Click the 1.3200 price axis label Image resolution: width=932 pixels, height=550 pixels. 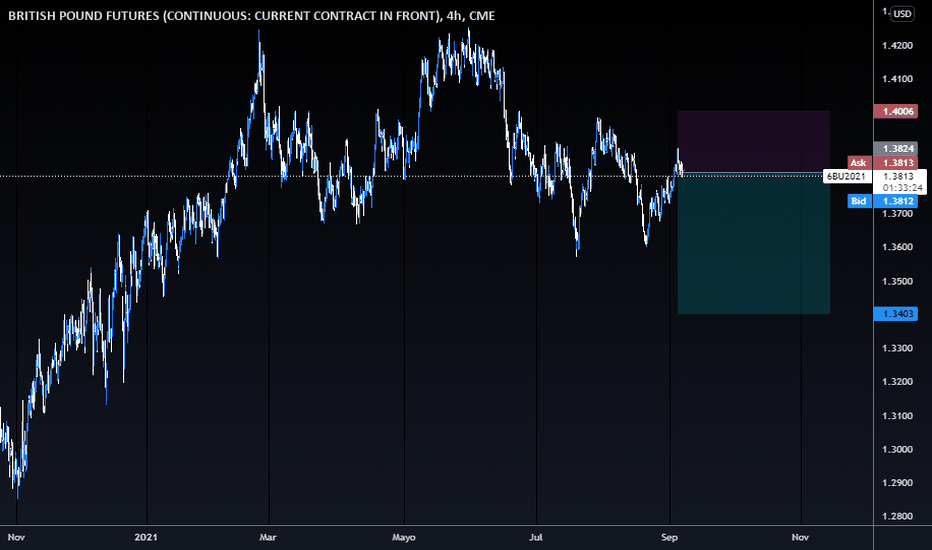[x=898, y=382]
